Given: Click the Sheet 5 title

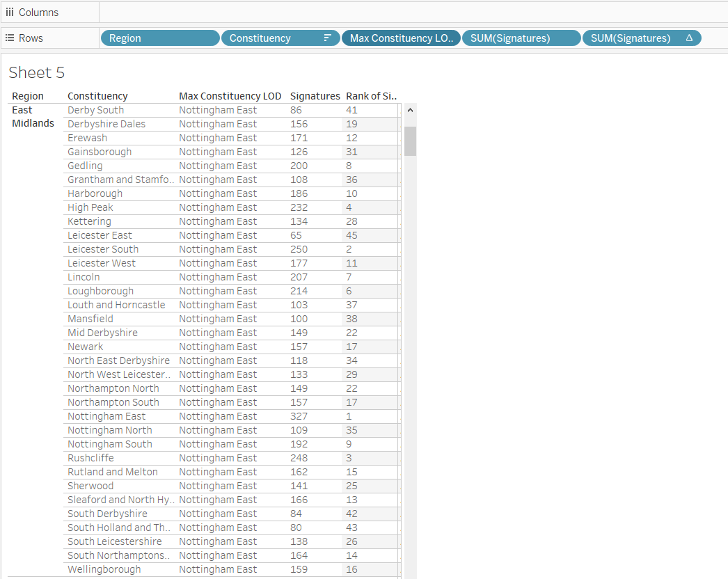Looking at the screenshot, I should click(x=36, y=72).
